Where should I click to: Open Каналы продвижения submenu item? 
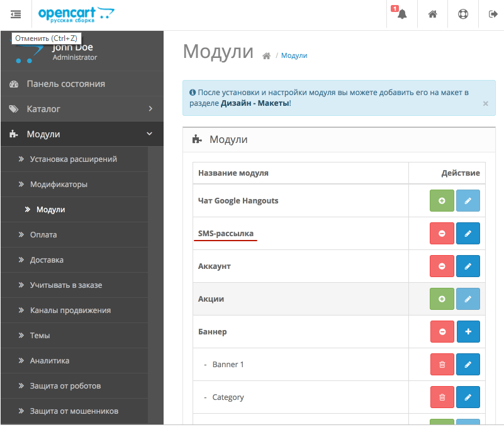coord(74,310)
